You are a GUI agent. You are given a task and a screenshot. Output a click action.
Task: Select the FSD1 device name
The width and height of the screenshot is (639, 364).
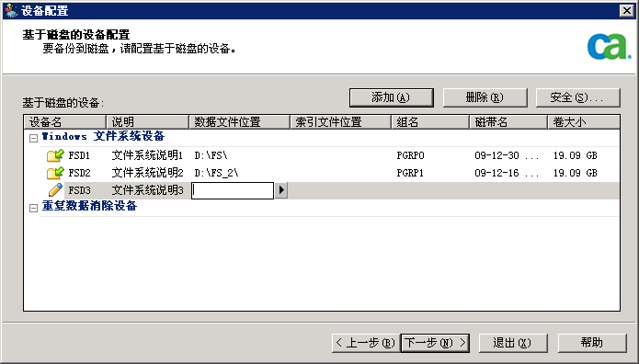click(79, 155)
